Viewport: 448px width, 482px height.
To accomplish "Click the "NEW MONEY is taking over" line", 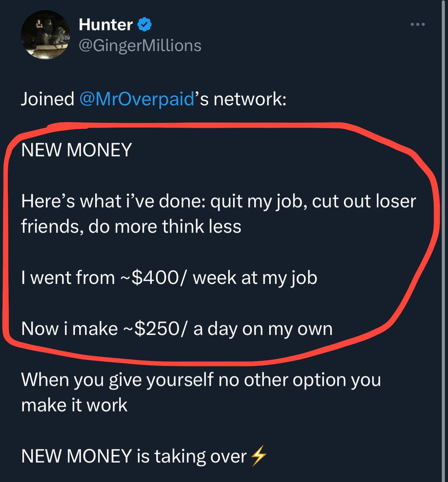I will [134, 456].
